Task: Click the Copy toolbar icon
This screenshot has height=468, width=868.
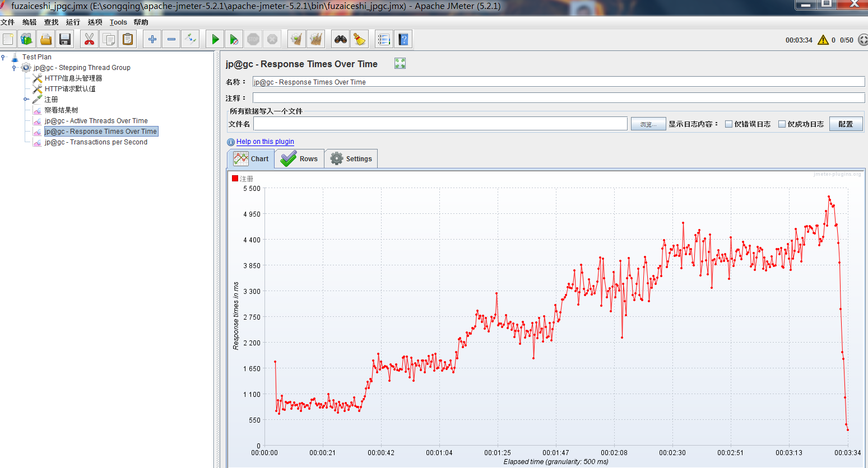Action: (x=109, y=39)
